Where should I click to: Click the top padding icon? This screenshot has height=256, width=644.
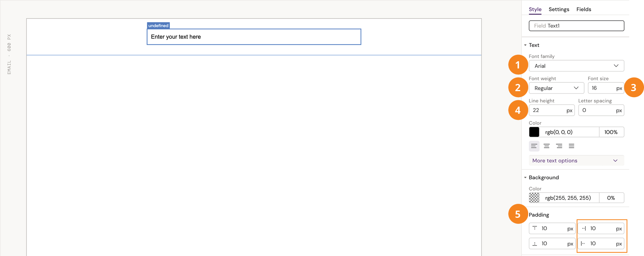click(x=535, y=228)
